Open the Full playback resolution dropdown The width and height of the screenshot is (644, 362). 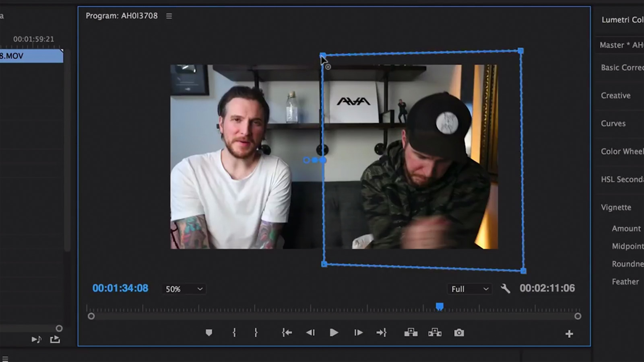point(469,289)
